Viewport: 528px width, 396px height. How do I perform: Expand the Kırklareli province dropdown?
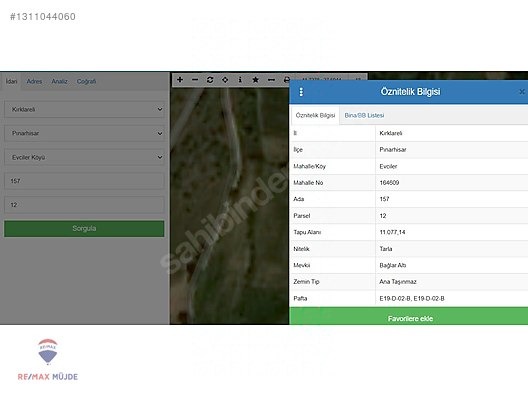point(84,109)
